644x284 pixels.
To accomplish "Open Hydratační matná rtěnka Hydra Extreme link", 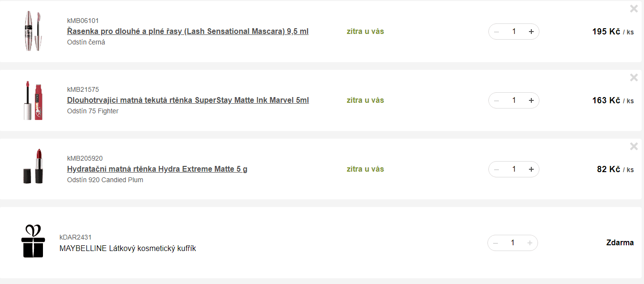I will pos(157,169).
